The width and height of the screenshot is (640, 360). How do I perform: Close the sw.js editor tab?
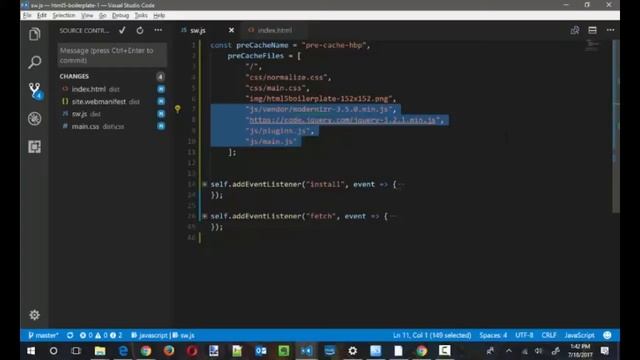(x=231, y=30)
